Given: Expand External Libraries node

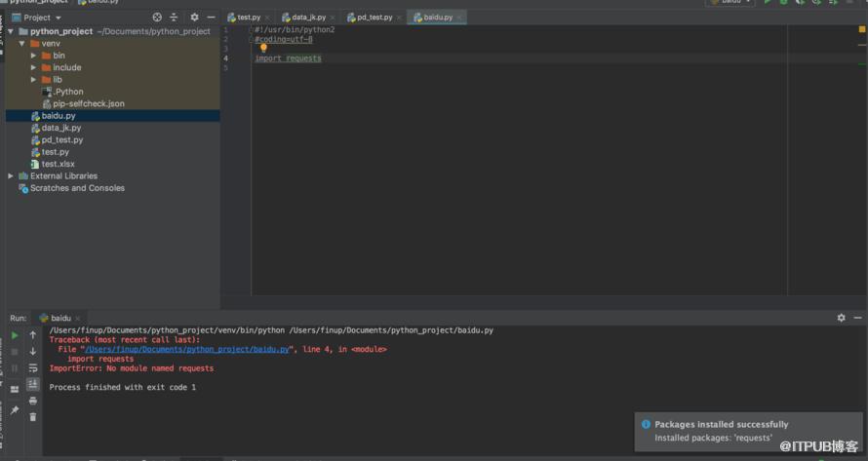Looking at the screenshot, I should point(11,176).
